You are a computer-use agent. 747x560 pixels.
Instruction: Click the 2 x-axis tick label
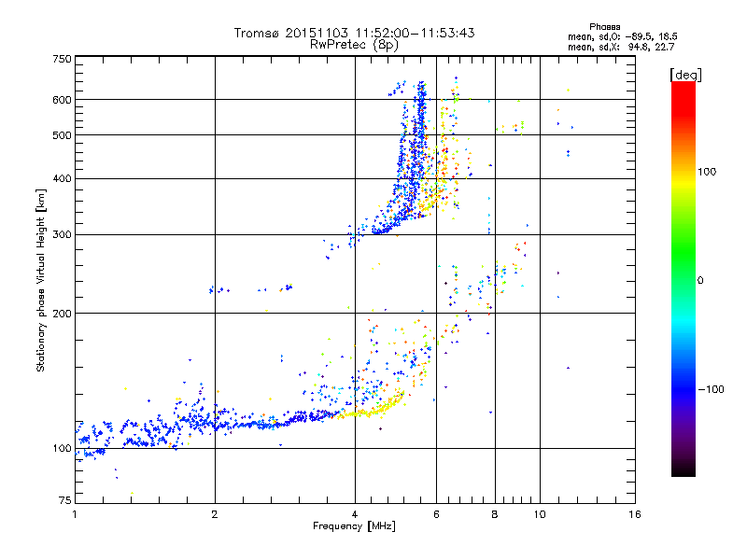tap(215, 514)
